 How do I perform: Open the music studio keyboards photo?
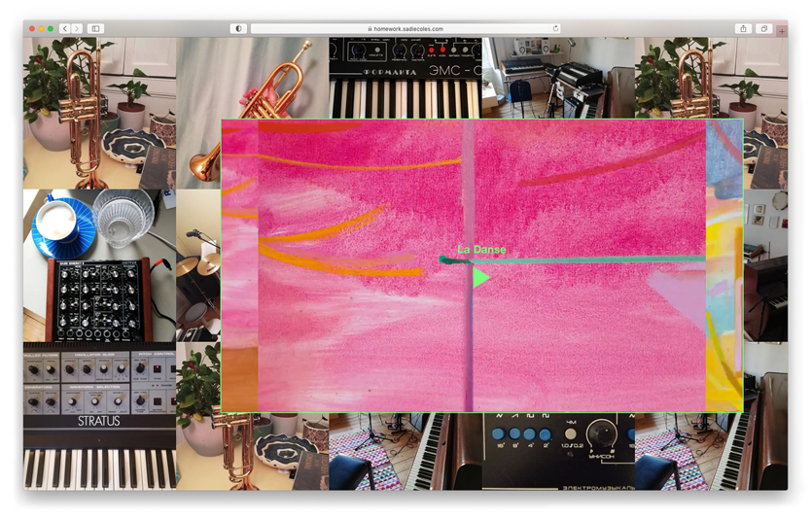557,77
